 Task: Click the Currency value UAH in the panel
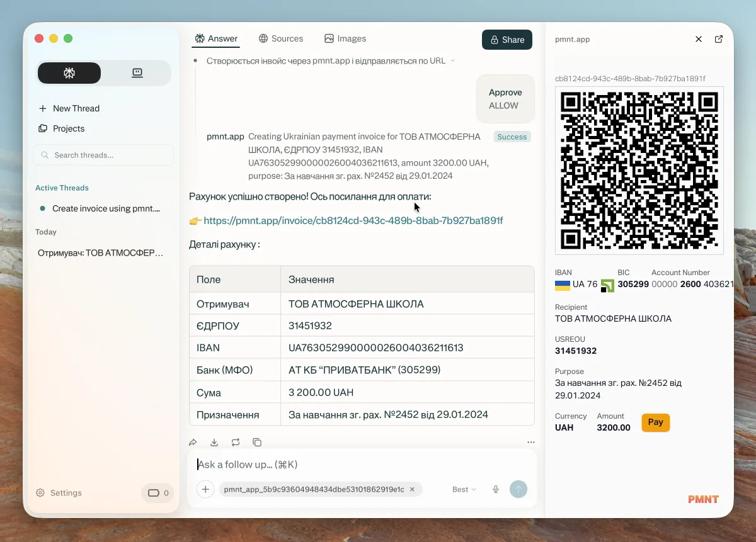tap(564, 427)
